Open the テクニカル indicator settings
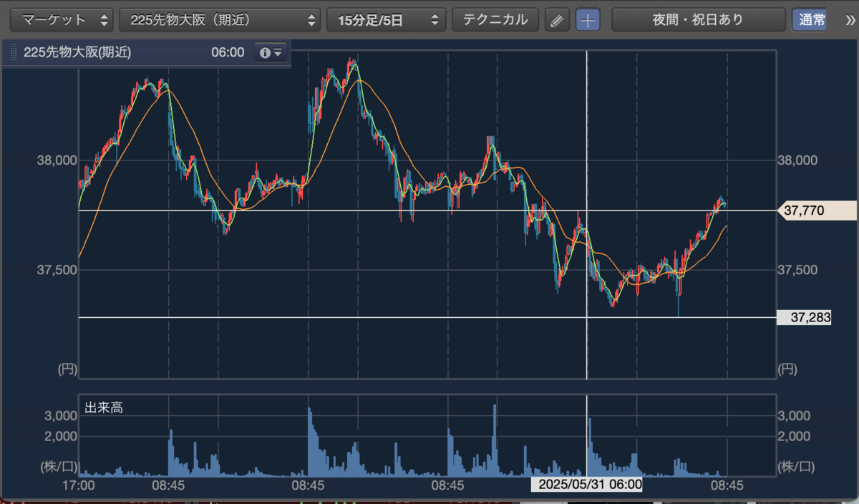 495,20
